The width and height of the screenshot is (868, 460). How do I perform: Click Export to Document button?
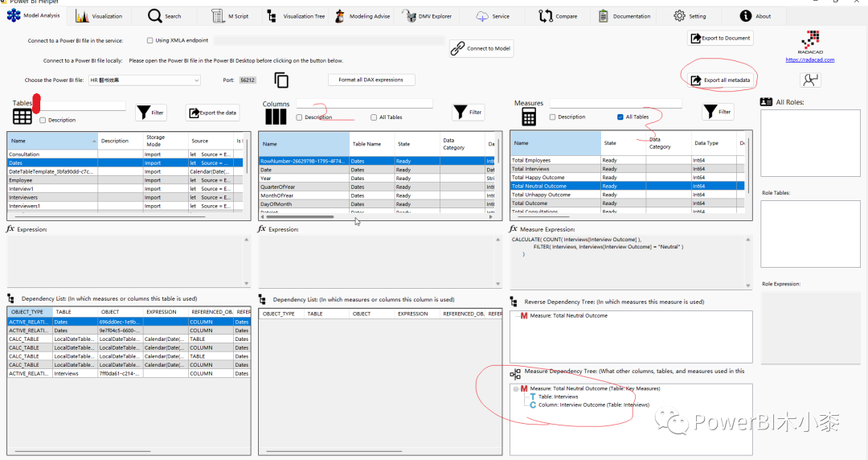coord(720,39)
